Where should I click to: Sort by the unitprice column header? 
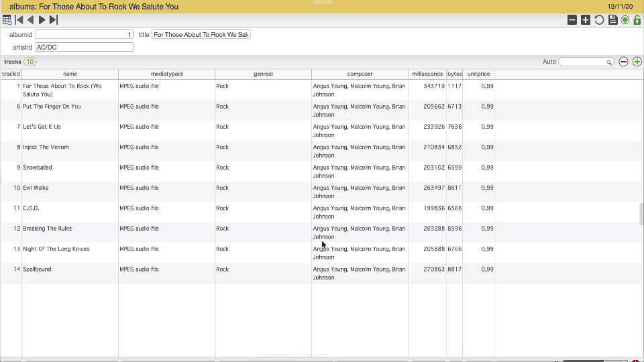pyautogui.click(x=478, y=74)
